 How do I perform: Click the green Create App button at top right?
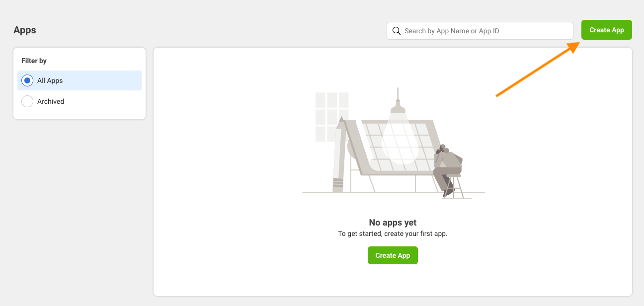click(607, 30)
